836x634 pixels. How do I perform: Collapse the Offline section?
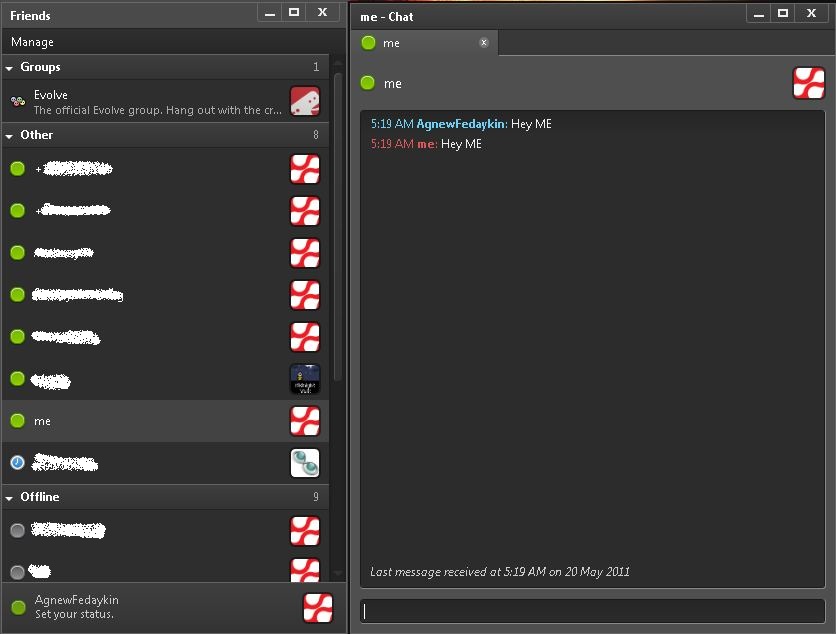pyautogui.click(x=10, y=497)
